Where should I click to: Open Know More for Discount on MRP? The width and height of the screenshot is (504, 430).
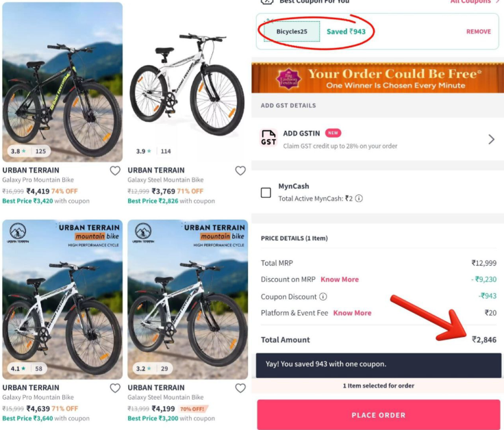(340, 279)
